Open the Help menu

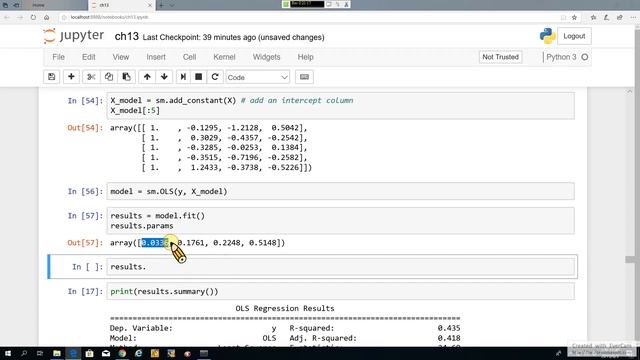coord(305,57)
